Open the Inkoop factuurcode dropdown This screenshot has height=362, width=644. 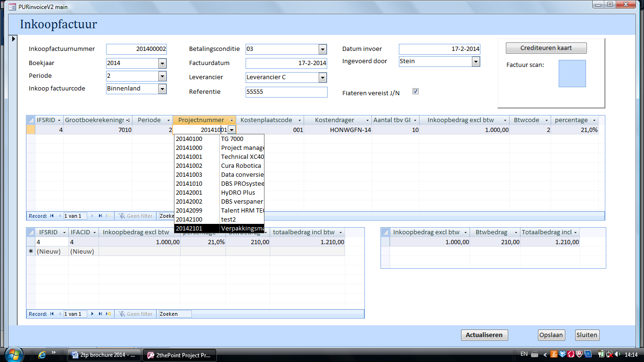[x=162, y=89]
